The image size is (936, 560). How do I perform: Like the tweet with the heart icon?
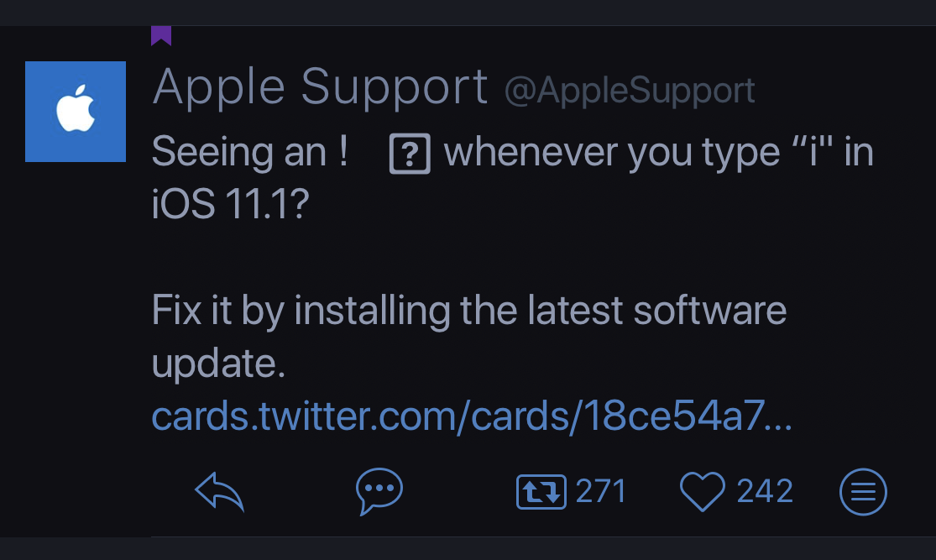pyautogui.click(x=702, y=491)
